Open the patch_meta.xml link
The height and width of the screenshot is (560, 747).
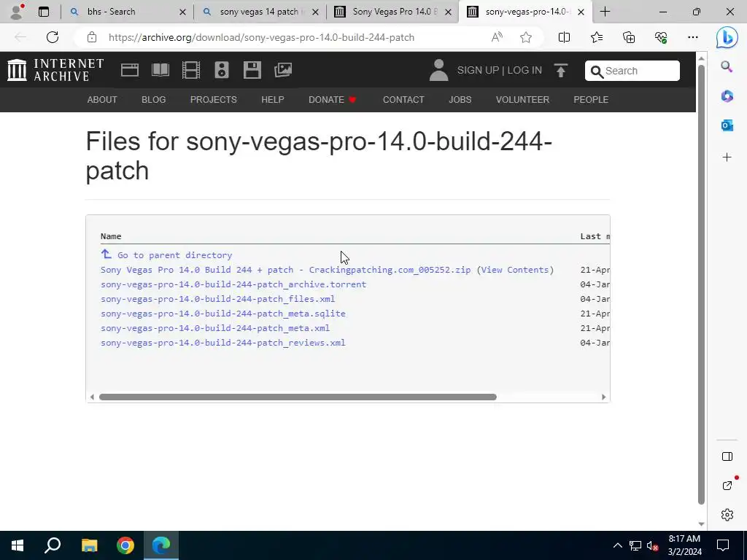(x=215, y=328)
